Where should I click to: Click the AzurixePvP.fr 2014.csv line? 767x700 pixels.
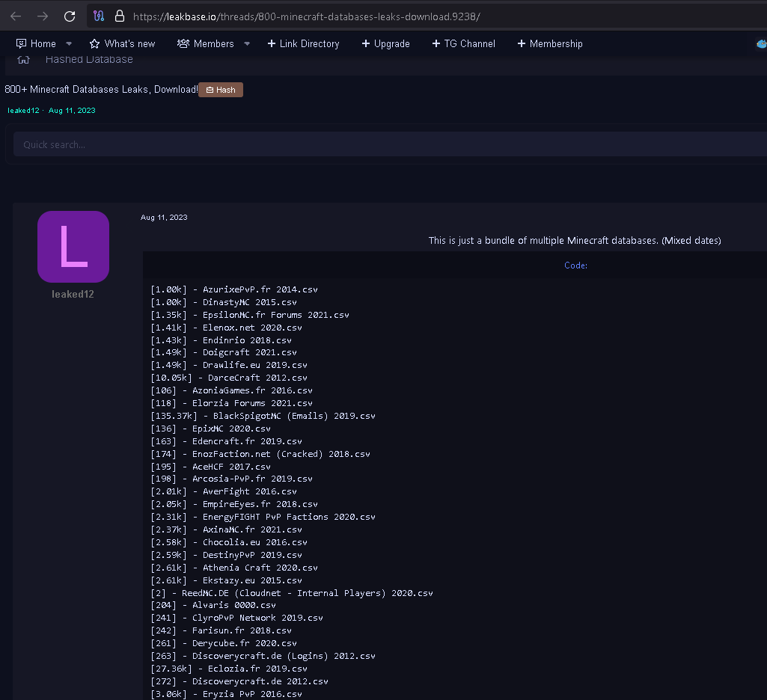[234, 289]
